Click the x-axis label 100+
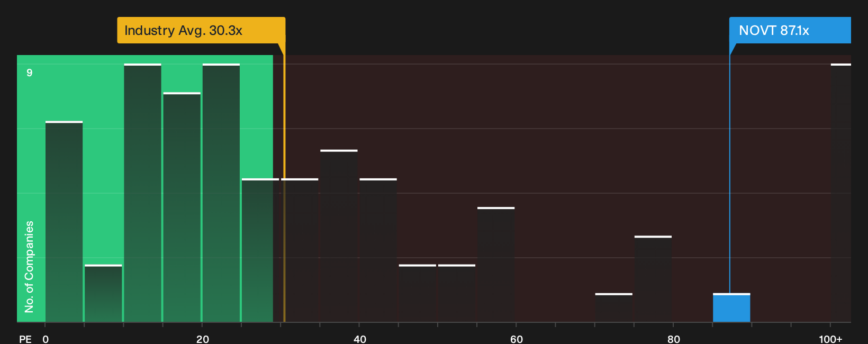This screenshot has width=868, height=344. [830, 339]
